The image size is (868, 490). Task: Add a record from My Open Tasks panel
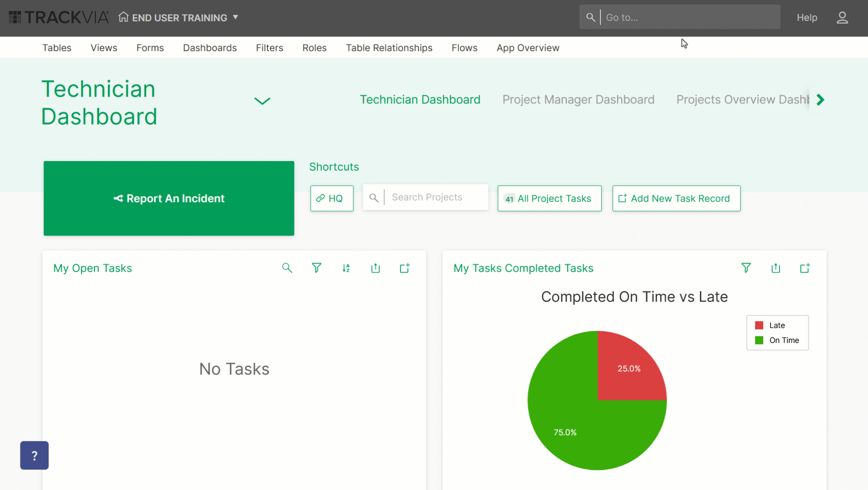pos(405,268)
